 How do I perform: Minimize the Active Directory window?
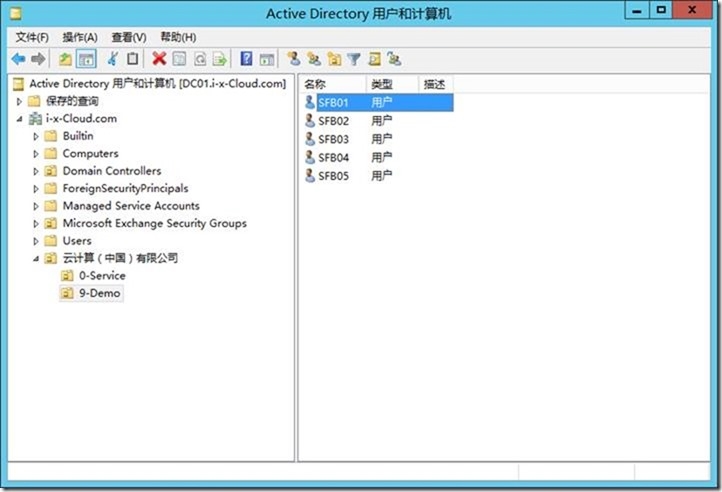tap(637, 10)
